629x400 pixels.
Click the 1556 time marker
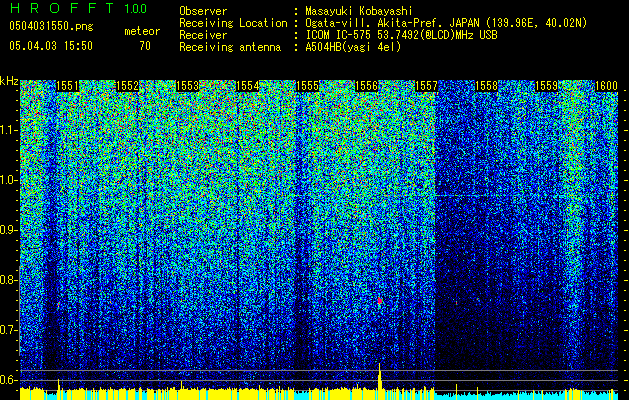367,86
